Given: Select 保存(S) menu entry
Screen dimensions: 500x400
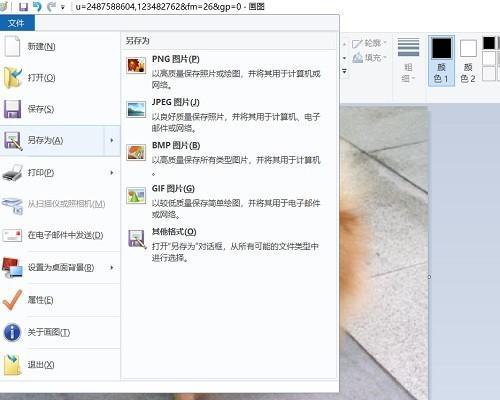Looking at the screenshot, I should (x=60, y=109).
